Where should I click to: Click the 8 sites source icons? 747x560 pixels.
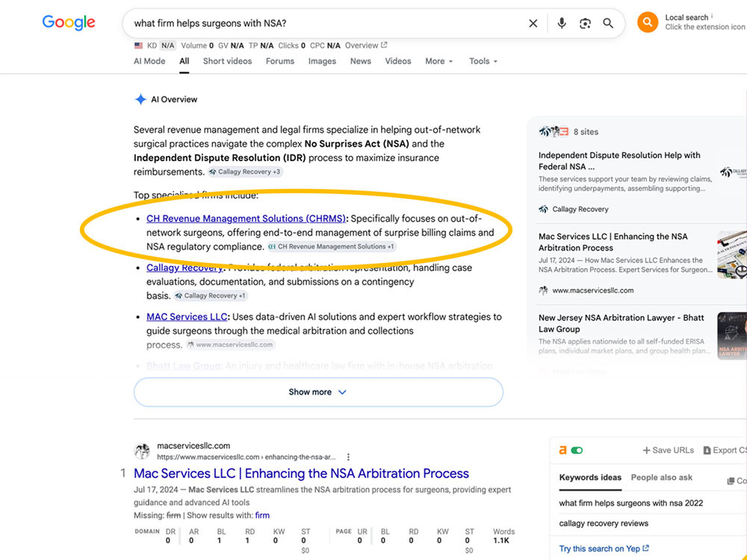(554, 131)
